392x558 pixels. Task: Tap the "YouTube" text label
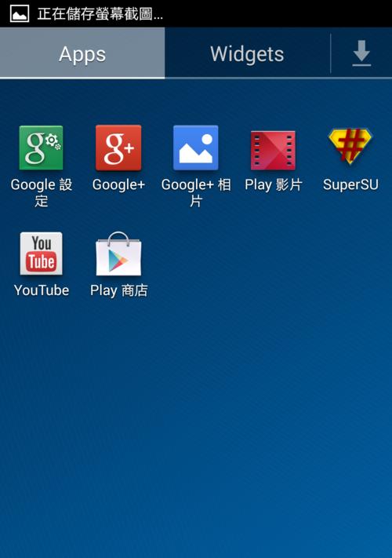pos(42,290)
